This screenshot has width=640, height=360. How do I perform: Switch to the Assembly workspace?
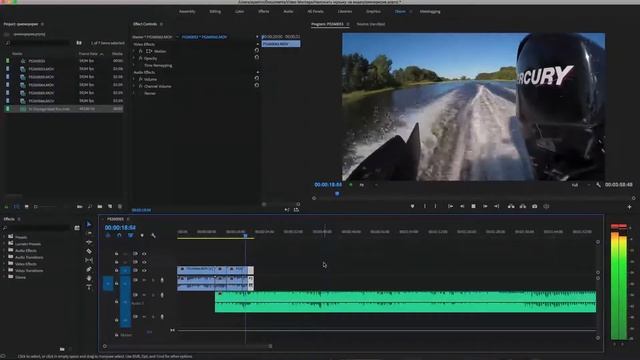tap(187, 11)
